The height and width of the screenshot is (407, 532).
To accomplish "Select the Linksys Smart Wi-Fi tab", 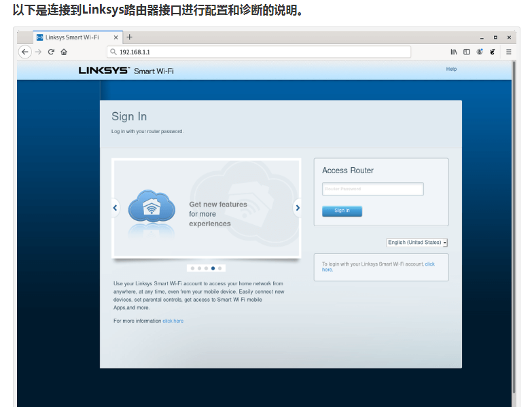I will click(77, 37).
